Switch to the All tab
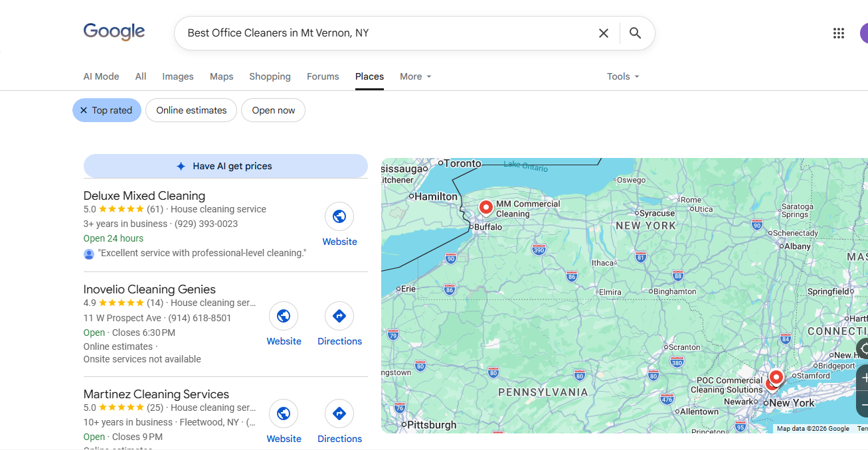This screenshot has height=450, width=868. point(141,76)
